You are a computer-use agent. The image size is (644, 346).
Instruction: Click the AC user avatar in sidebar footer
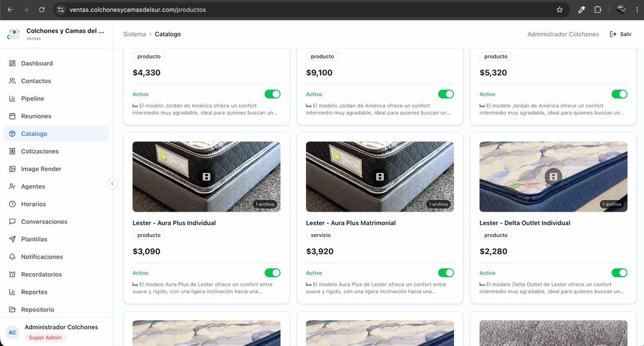tap(12, 332)
